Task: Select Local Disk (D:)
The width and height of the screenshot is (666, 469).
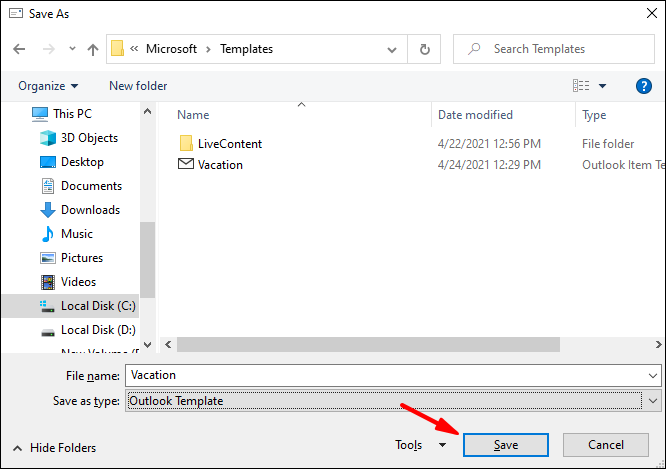Action: point(98,330)
